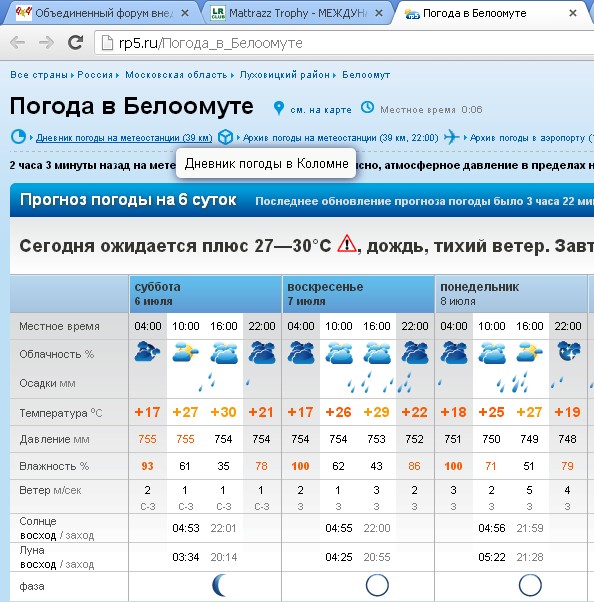
Task: Click Sunday 16:00 cloudiness icon
Action: 377,353
